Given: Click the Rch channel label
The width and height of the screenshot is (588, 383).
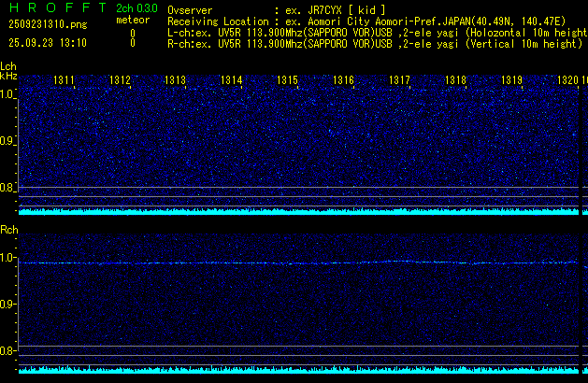Looking at the screenshot, I should (8, 230).
